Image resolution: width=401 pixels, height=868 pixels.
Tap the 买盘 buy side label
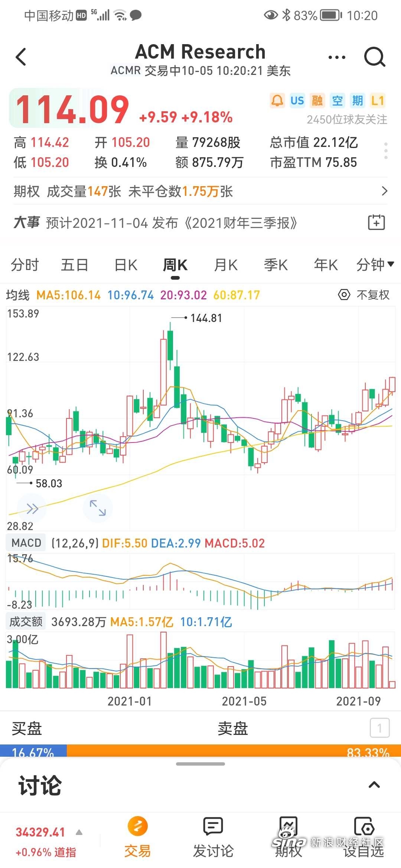click(x=27, y=728)
